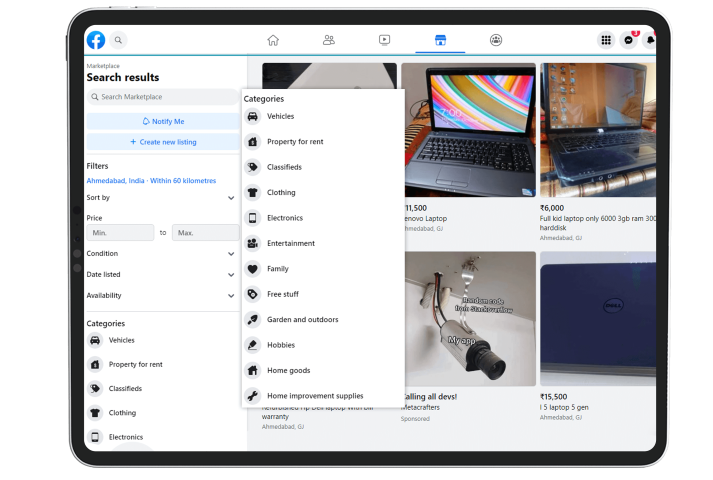713x480 pixels.
Task: Click Create new listing
Action: click(x=163, y=142)
